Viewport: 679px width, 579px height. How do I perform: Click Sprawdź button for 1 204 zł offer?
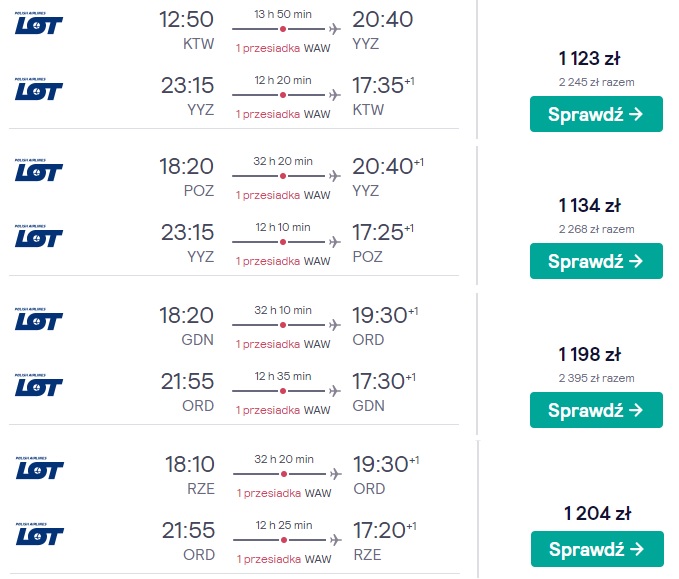coord(597,549)
